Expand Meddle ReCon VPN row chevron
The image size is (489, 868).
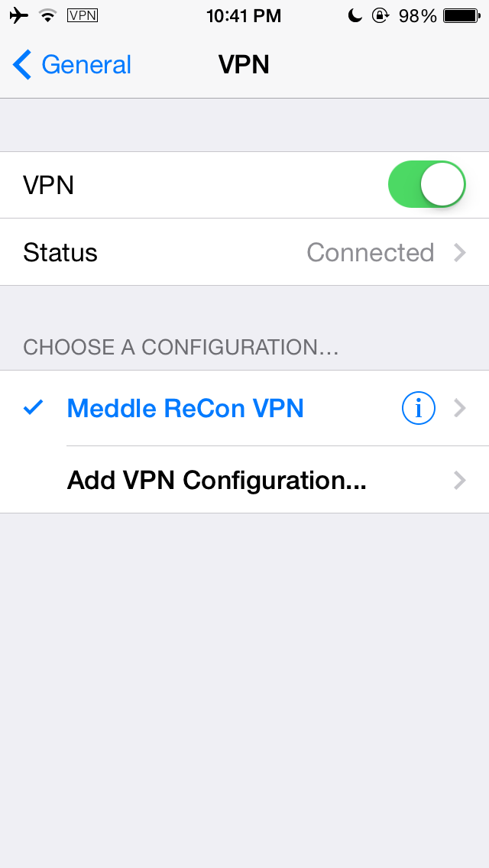click(460, 409)
